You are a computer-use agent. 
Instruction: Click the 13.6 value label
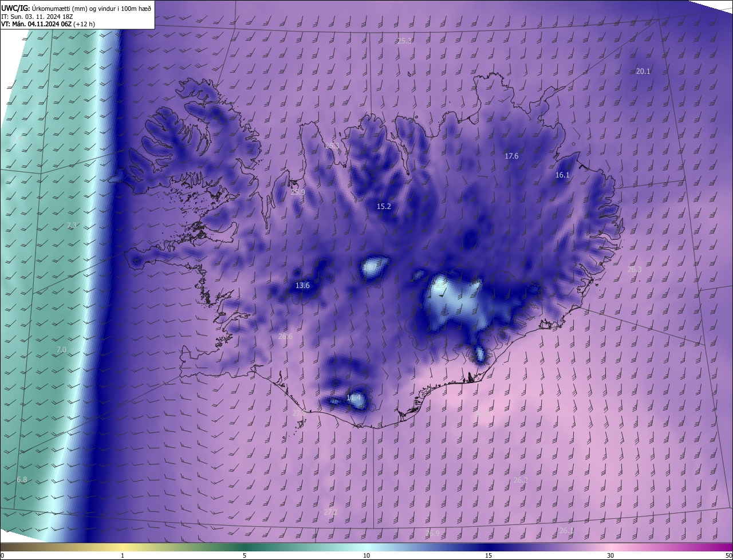point(302,286)
